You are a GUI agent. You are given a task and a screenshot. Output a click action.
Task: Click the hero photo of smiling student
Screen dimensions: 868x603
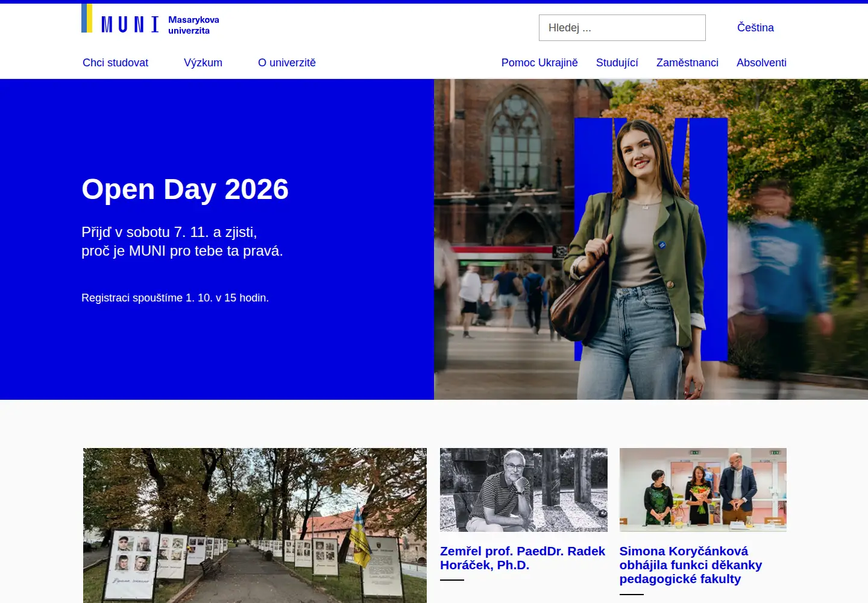pos(651,239)
